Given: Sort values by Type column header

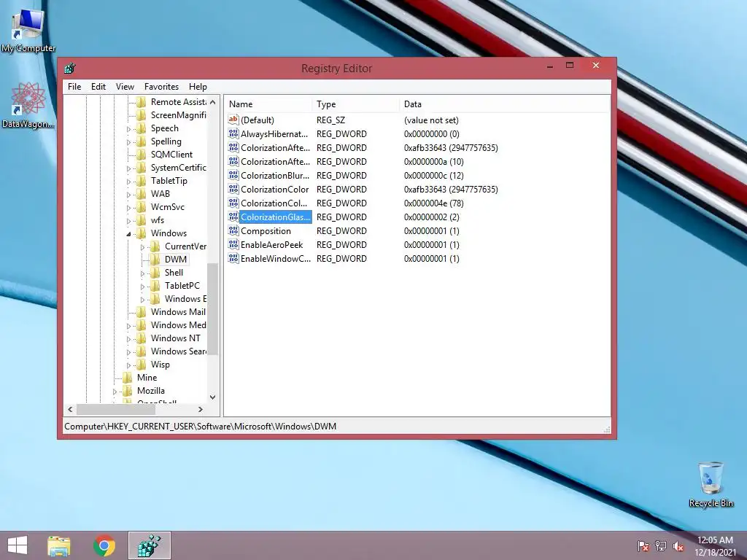Looking at the screenshot, I should 356,104.
